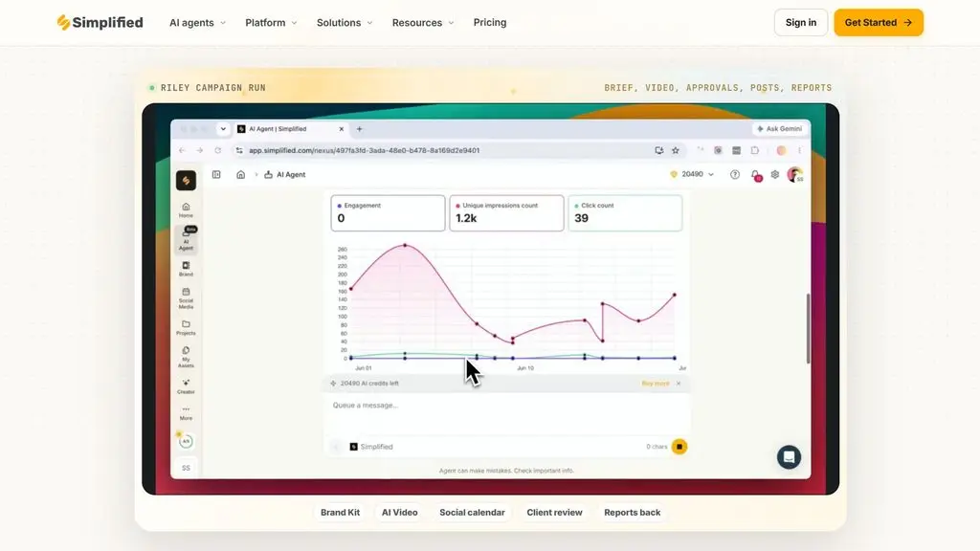This screenshot has height=551, width=980.
Task: Select the AI Video tab
Action: pyautogui.click(x=399, y=513)
